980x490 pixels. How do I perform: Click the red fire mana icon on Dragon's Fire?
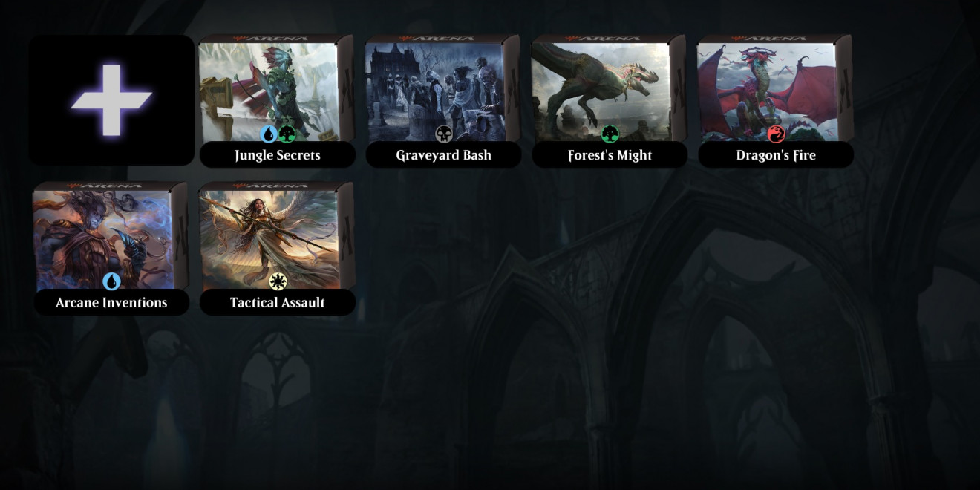(777, 134)
